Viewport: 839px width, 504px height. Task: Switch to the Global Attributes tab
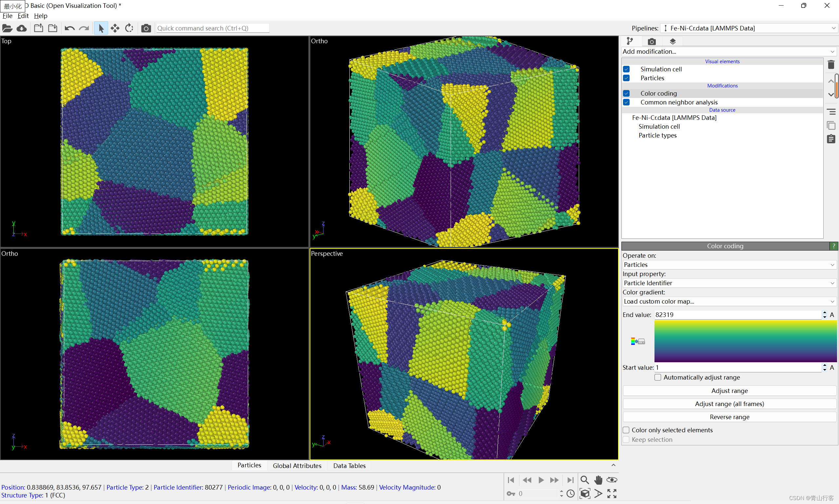tap(297, 466)
